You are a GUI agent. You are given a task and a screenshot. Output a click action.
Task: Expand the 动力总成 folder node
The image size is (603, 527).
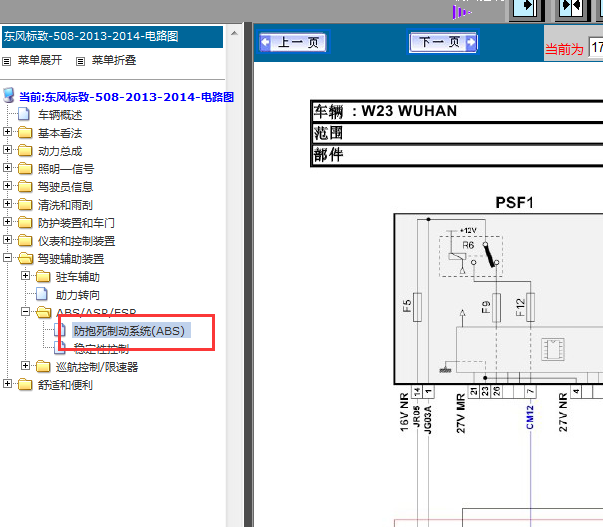coord(7,149)
